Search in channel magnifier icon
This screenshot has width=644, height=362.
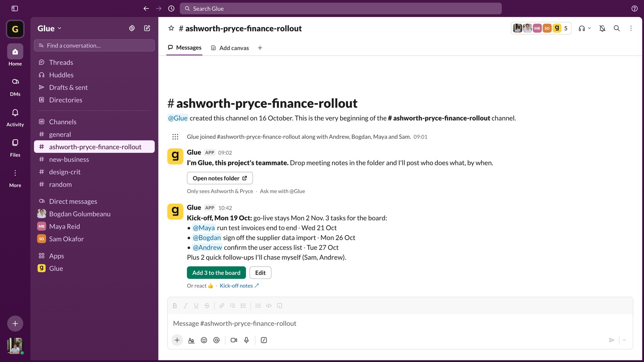pos(617,28)
